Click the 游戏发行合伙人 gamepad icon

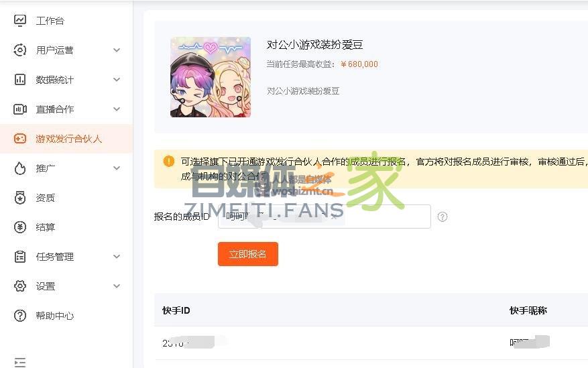tap(20, 139)
